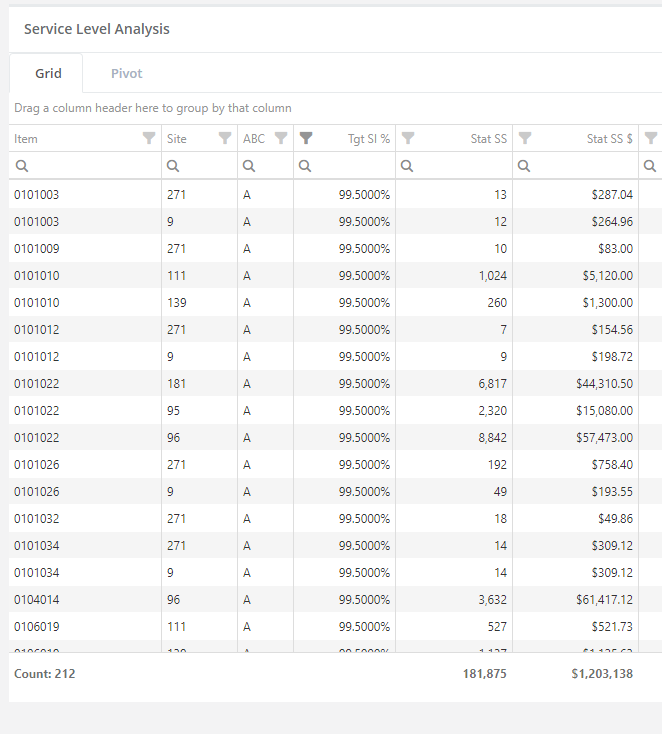The image size is (662, 734).
Task: Sort by the Item column header
Action: pyautogui.click(x=26, y=139)
